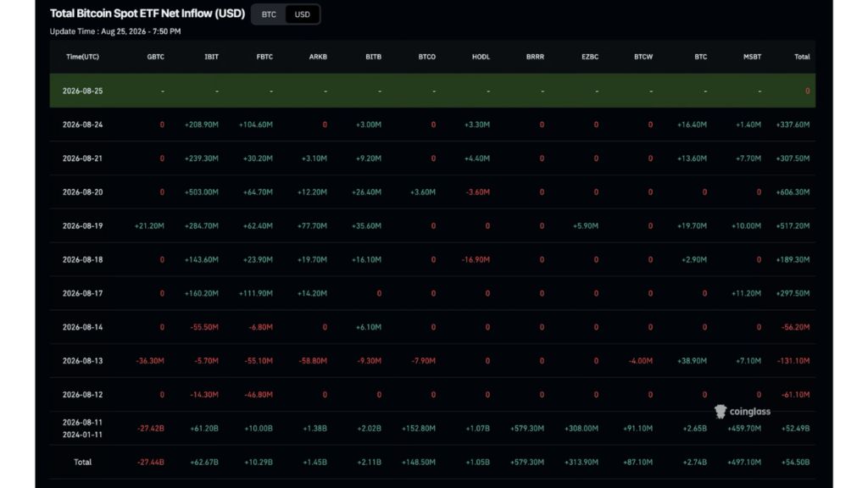Click FBTC value -46.80M on 08-12
This screenshot has width=868, height=488.
pos(259,395)
